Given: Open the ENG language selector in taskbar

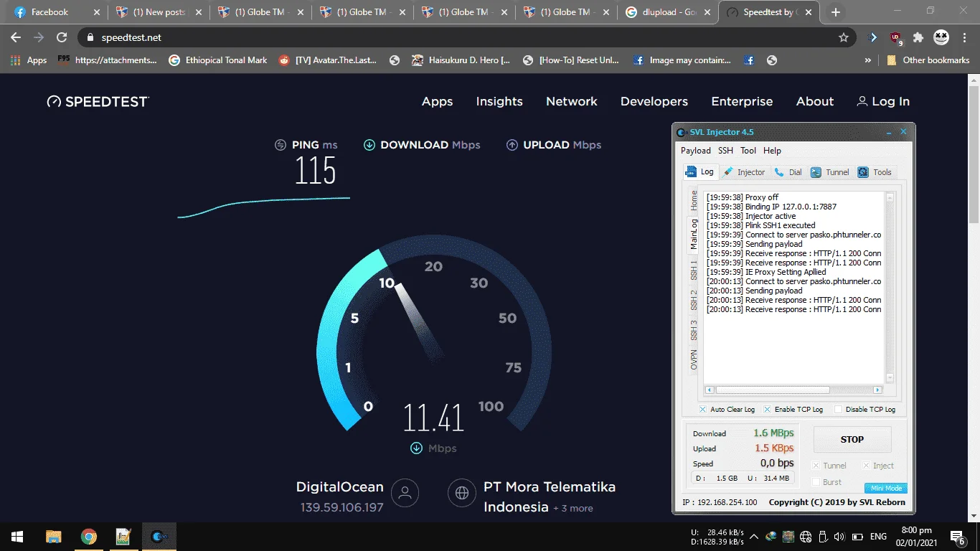Looking at the screenshot, I should pos(878,537).
